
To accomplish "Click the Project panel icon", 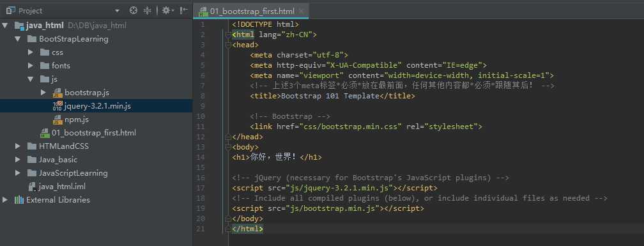I will (11, 11).
